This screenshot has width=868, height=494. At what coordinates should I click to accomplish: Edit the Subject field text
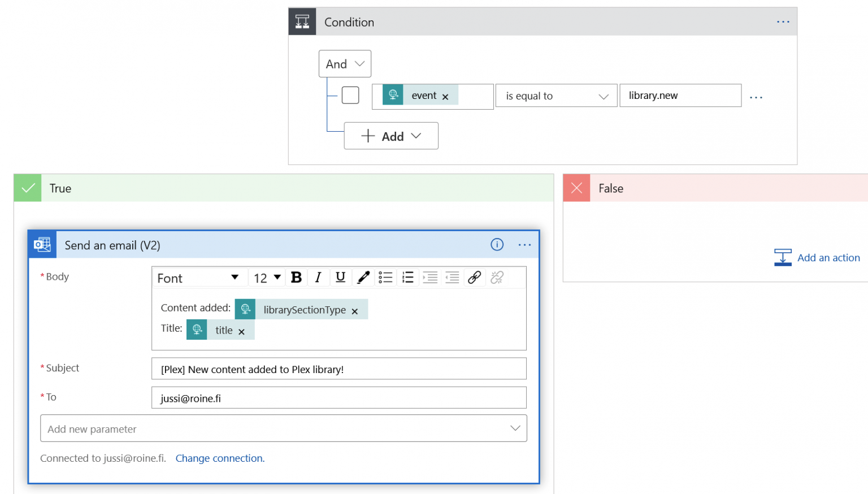pyautogui.click(x=339, y=369)
